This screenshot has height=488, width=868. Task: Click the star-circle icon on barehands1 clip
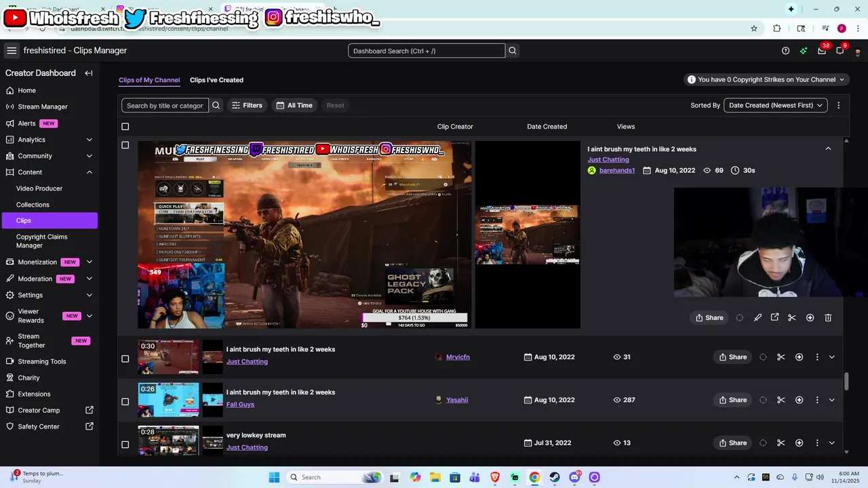pos(810,317)
